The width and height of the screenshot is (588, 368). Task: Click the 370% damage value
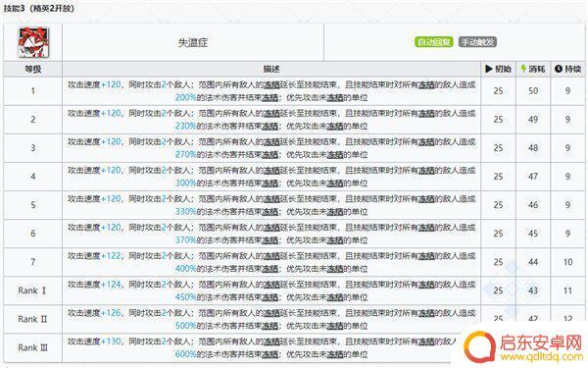pyautogui.click(x=185, y=240)
